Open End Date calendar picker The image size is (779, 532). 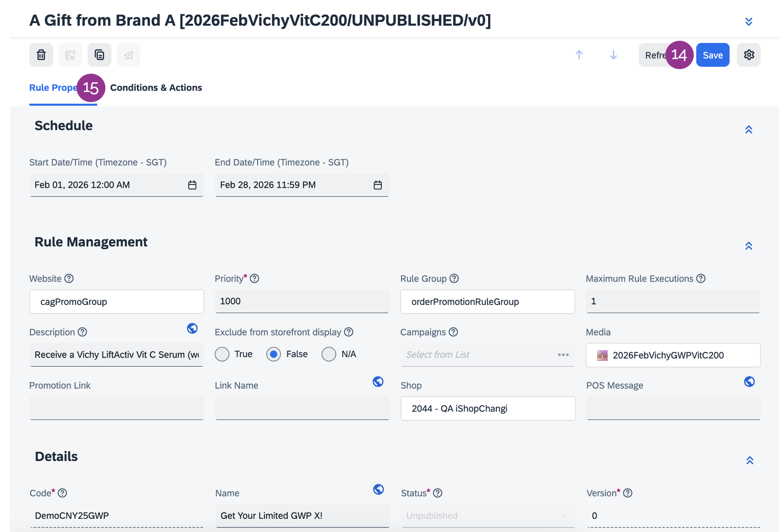[378, 185]
